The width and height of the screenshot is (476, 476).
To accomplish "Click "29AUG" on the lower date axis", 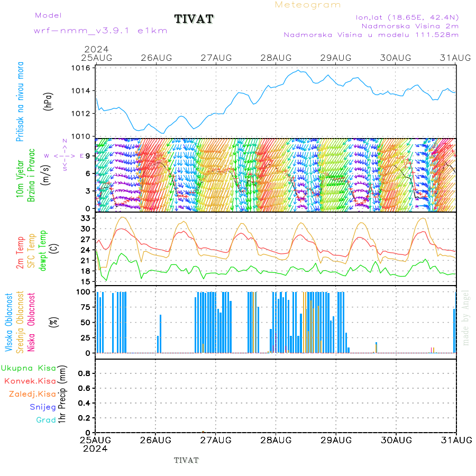I will click(336, 440).
